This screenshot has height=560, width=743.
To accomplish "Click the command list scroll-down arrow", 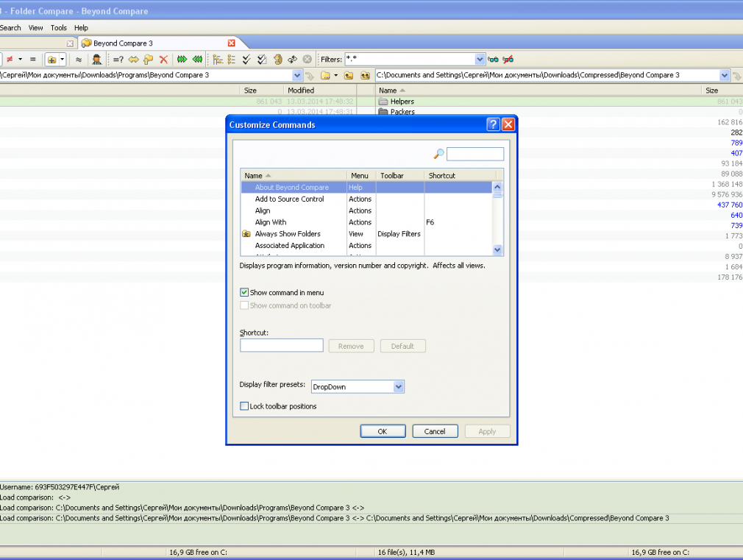I will pos(497,249).
